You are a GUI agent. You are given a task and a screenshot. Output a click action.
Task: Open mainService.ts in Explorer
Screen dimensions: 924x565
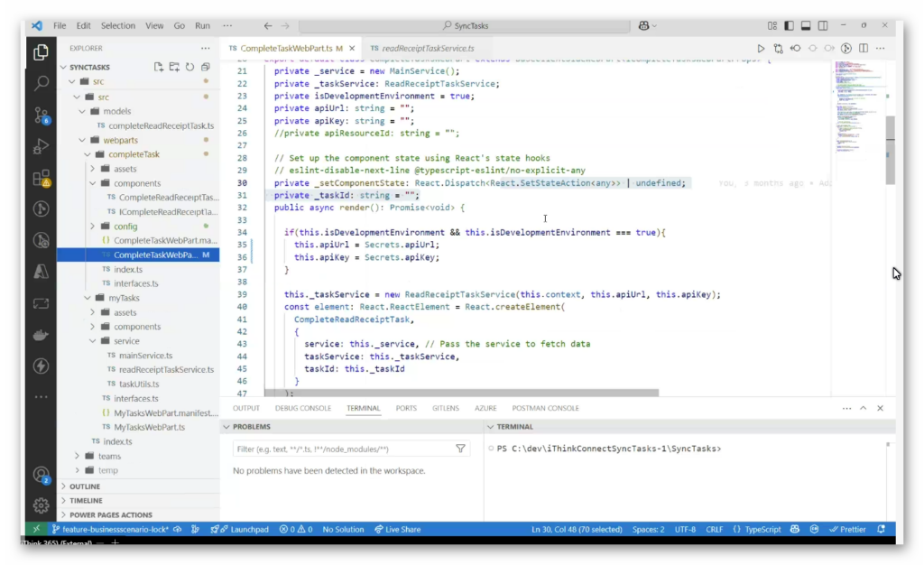click(x=145, y=356)
